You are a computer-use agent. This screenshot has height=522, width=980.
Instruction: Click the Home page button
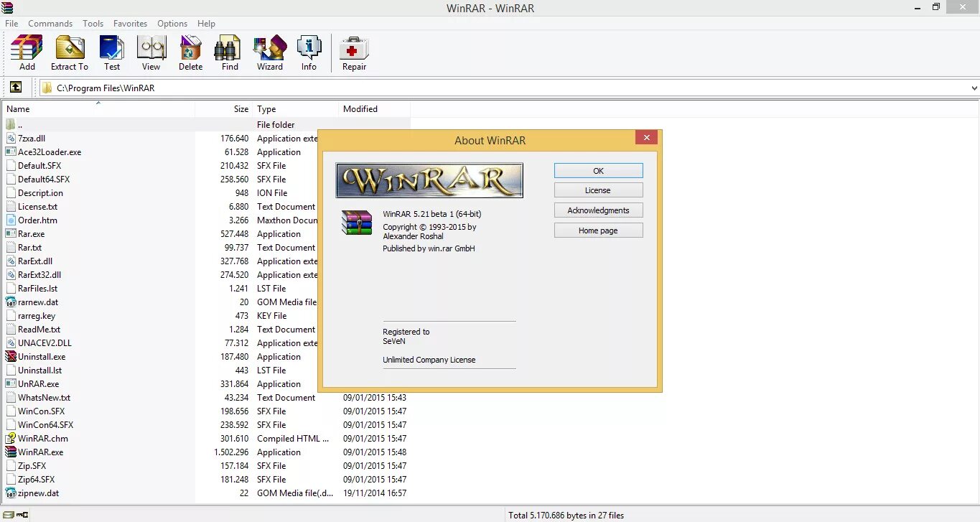coord(598,230)
